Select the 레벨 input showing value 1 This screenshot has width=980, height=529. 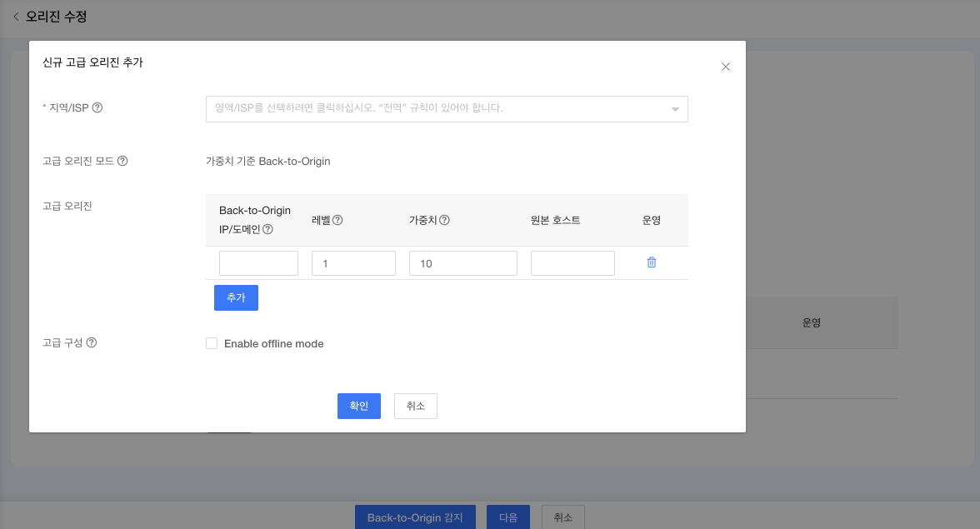pos(353,262)
